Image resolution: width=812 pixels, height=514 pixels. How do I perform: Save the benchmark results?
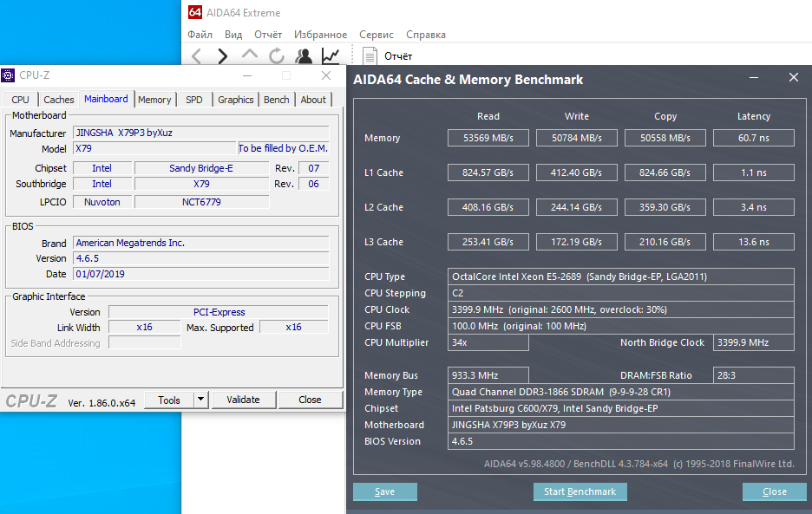click(385, 491)
